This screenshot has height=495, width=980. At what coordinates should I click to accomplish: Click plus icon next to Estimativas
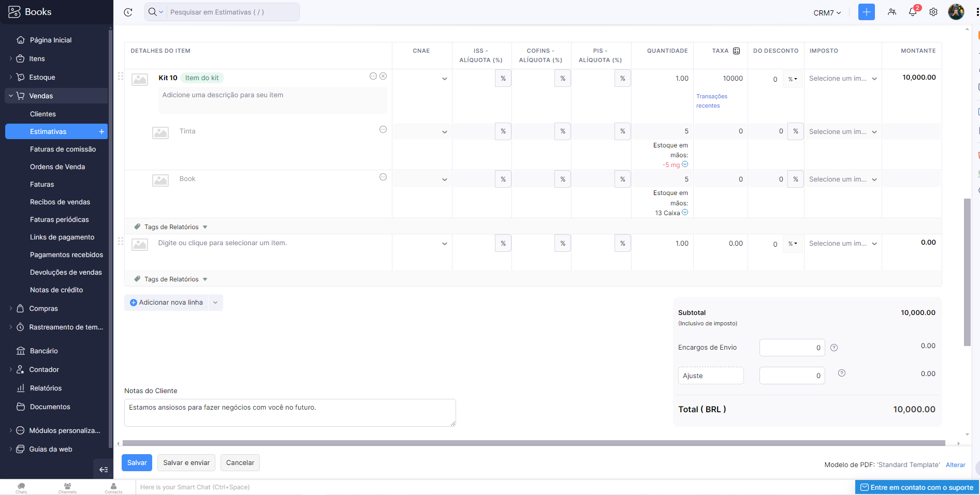[101, 132]
